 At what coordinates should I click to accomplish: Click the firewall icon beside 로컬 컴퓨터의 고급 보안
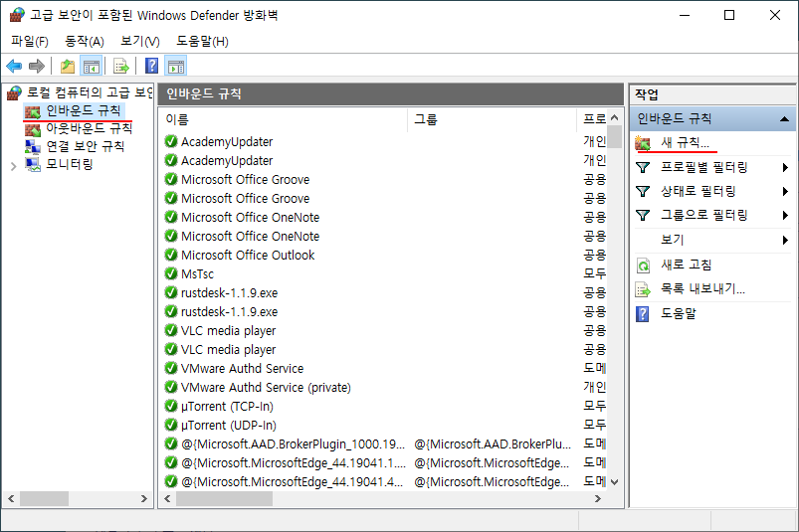point(14,92)
